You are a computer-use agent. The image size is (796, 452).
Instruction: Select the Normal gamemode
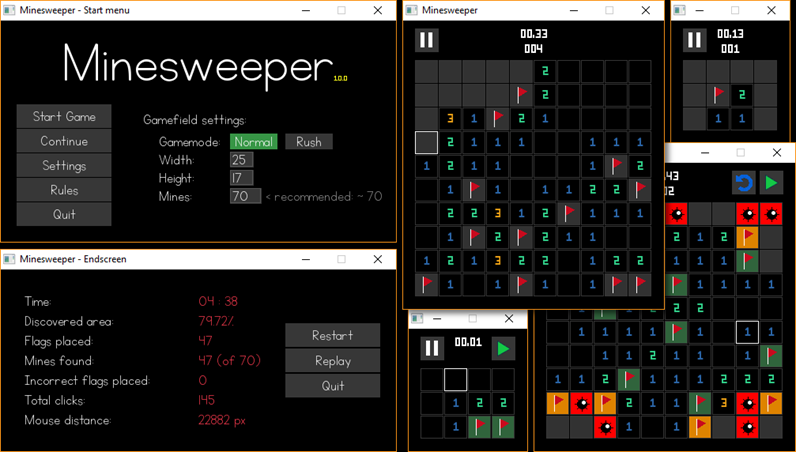point(254,142)
